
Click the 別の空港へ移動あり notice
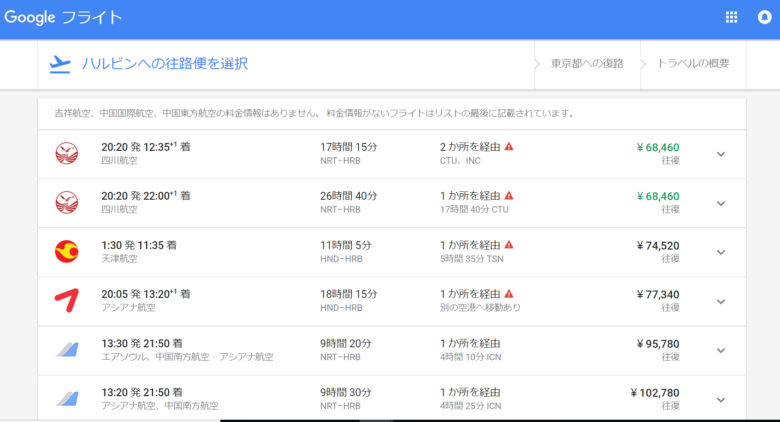[480, 308]
